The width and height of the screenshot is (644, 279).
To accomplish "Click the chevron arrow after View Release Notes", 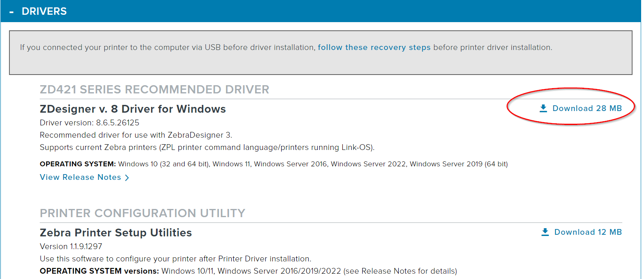I will click(x=127, y=177).
